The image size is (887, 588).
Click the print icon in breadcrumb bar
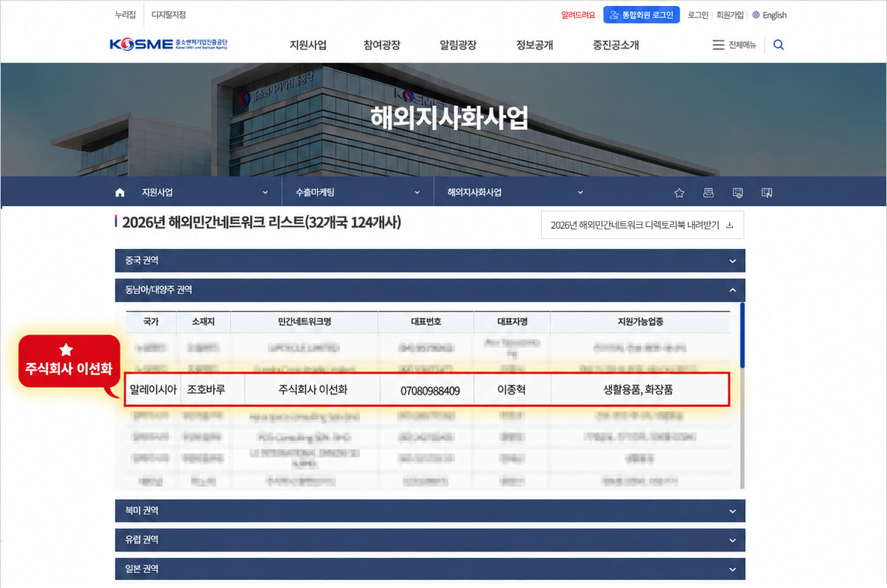pyautogui.click(x=708, y=193)
